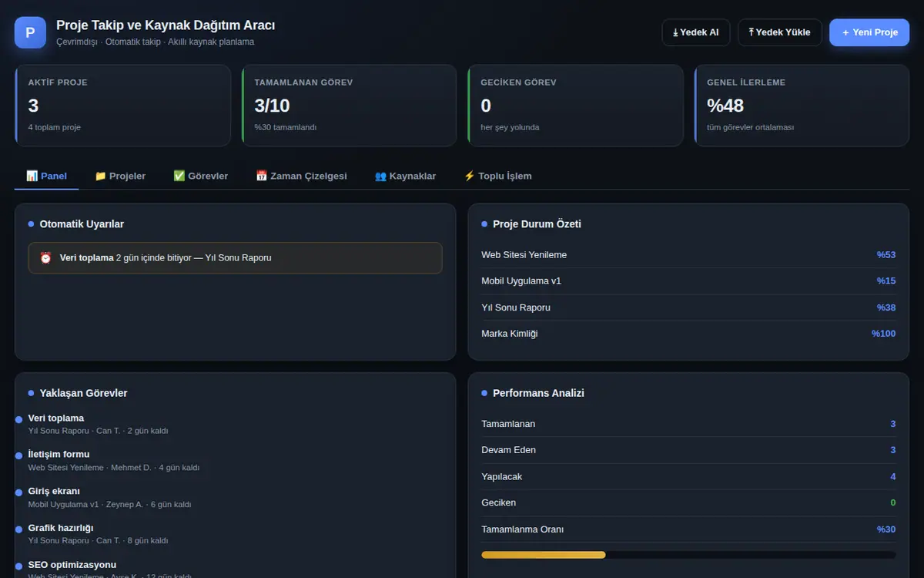Click the Genel İlerleme stat card
The height and width of the screenshot is (578, 924).
[802, 106]
